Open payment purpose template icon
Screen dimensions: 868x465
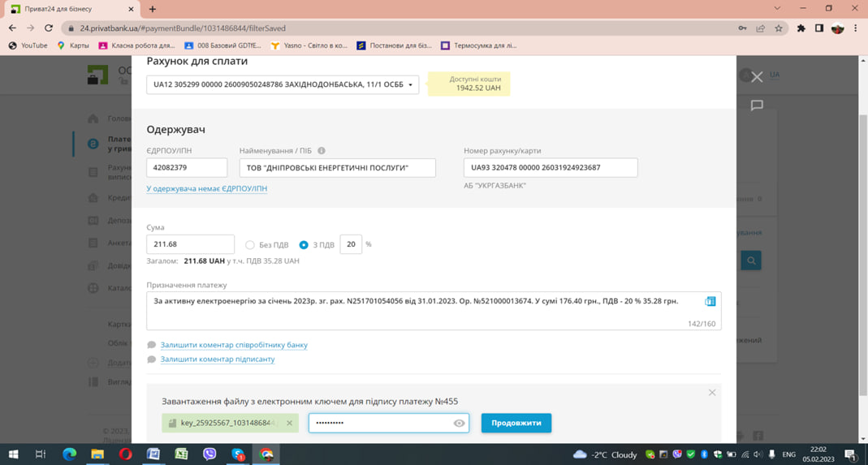click(710, 301)
